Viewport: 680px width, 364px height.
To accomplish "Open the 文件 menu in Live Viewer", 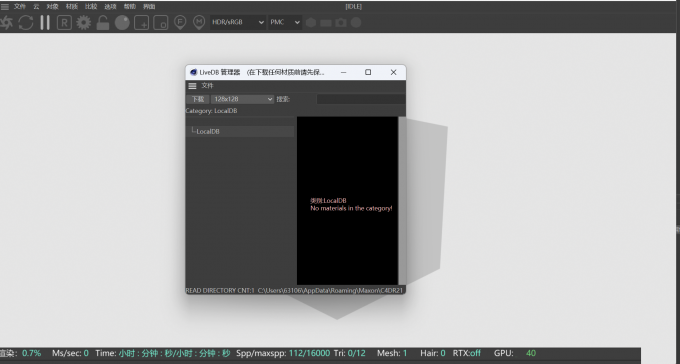I will point(20,7).
